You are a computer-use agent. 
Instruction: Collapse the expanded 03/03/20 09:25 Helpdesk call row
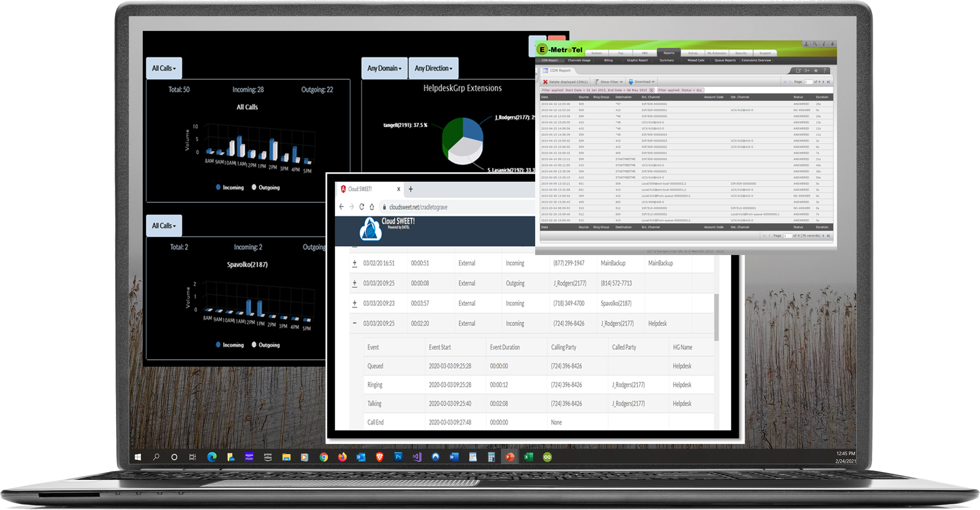354,323
